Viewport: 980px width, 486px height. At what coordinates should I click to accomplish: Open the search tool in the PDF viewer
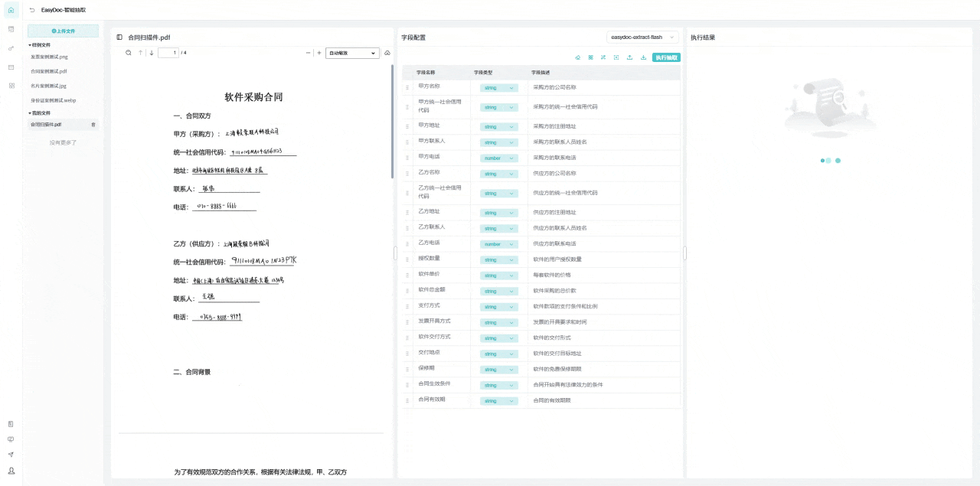(x=128, y=53)
